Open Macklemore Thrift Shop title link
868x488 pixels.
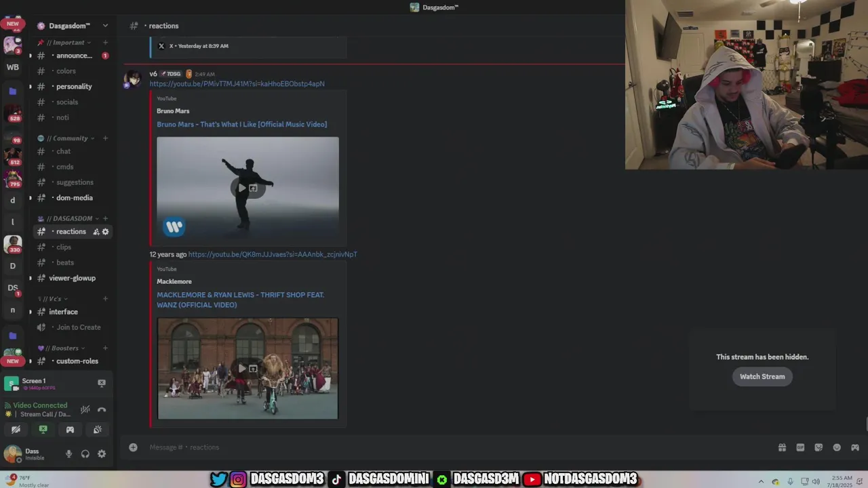241,300
